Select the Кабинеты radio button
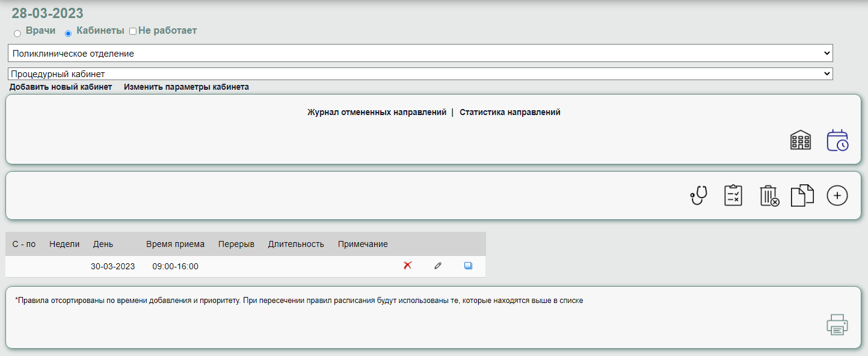This screenshot has height=356, width=868. pyautogui.click(x=68, y=33)
